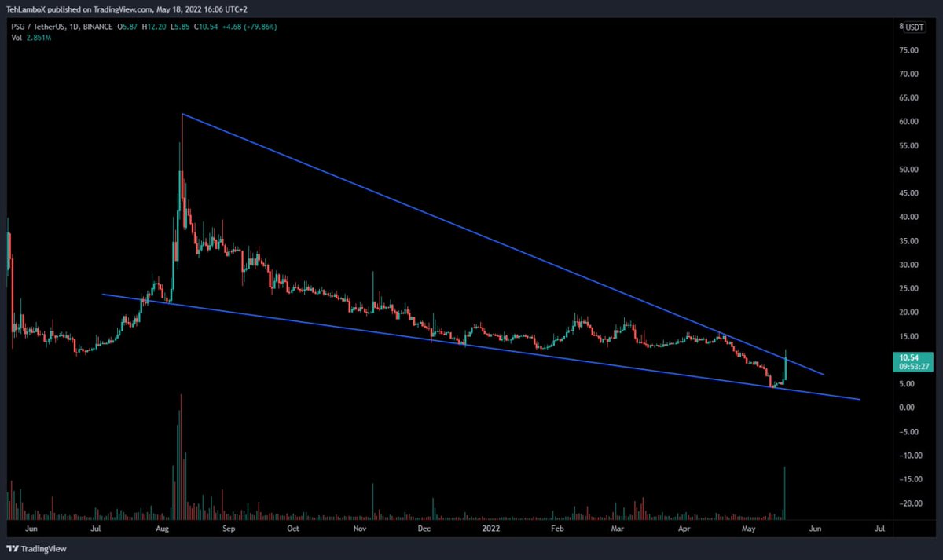This screenshot has height=560, width=943.
Task: Click the Sep label on time axis
Action: click(x=229, y=529)
